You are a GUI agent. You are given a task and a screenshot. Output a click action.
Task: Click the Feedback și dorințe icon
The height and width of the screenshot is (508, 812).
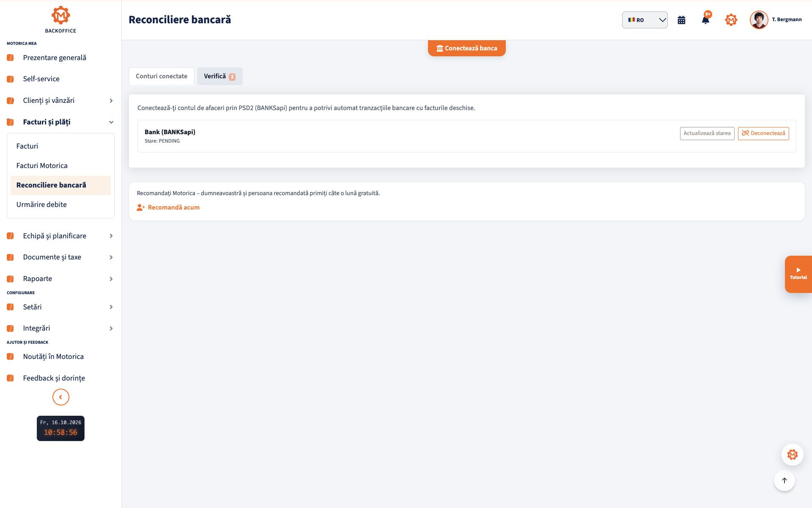tap(10, 378)
